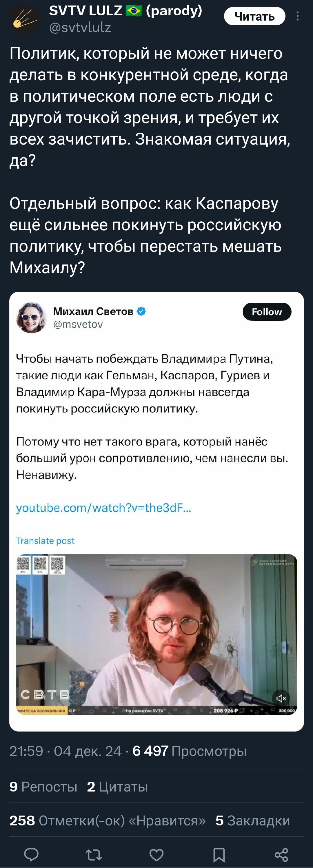Open the @svtvlulz handle
This screenshot has height=868, width=313.
click(80, 27)
